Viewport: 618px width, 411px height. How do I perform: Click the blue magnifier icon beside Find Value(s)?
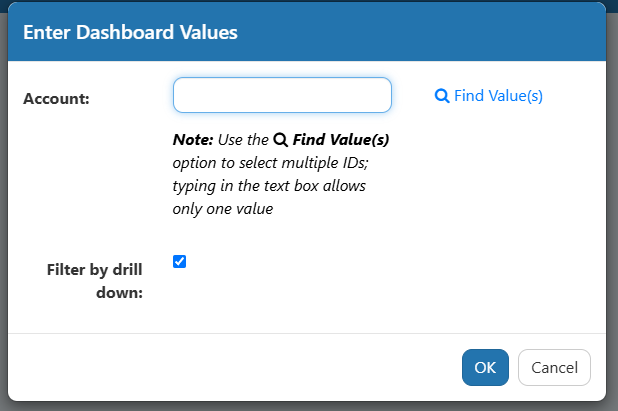442,96
